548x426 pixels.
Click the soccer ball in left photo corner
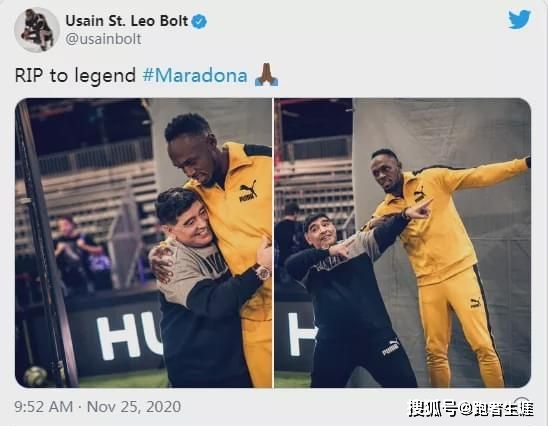tap(35, 376)
